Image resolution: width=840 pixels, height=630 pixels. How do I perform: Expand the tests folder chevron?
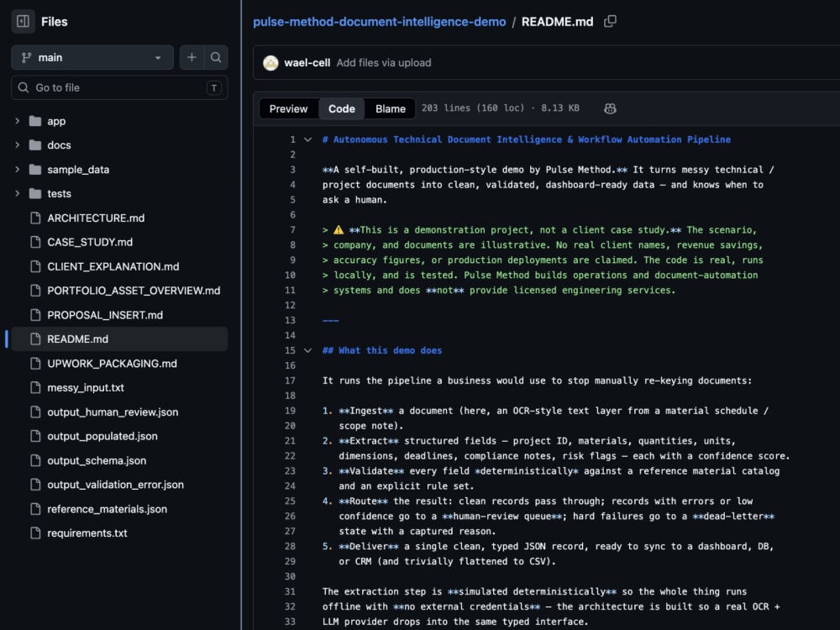[17, 193]
